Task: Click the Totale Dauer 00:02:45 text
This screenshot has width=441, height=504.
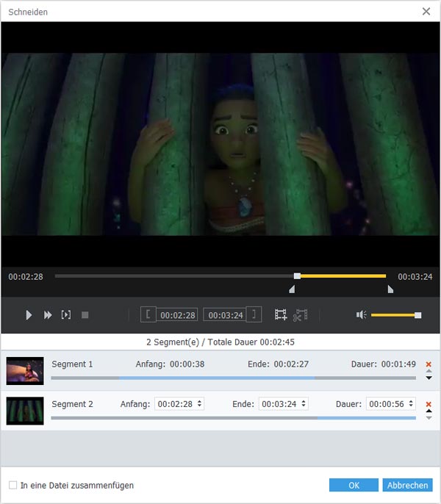Action: [251, 342]
